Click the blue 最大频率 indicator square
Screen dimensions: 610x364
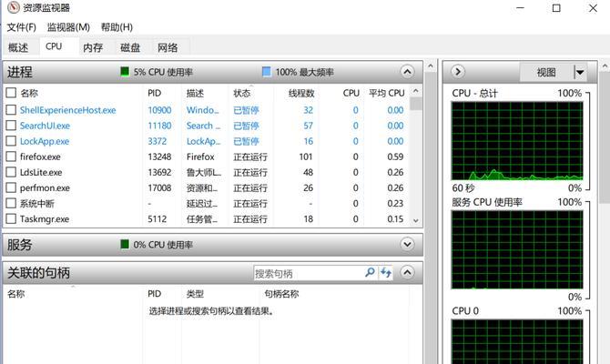click(267, 72)
